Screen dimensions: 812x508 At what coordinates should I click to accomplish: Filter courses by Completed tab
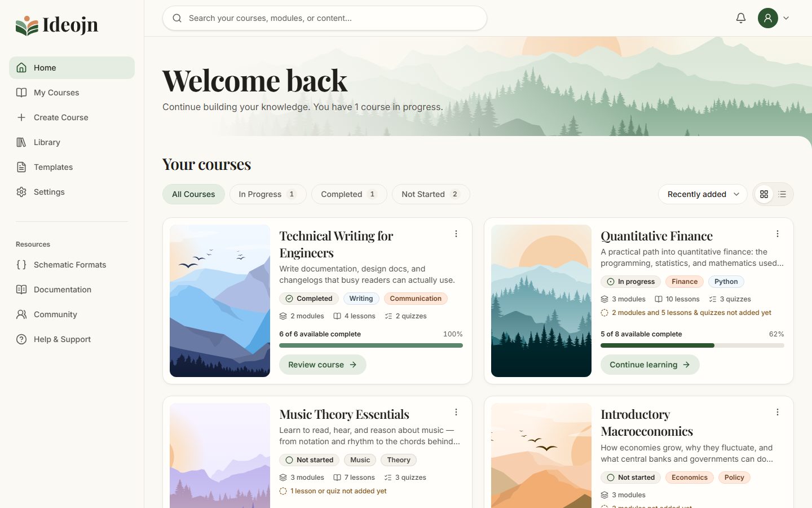coord(349,194)
